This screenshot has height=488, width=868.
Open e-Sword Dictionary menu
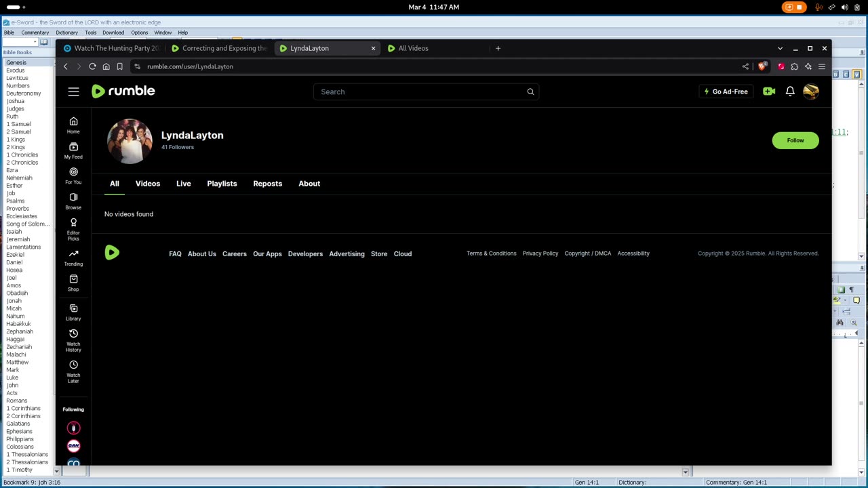pos(66,33)
